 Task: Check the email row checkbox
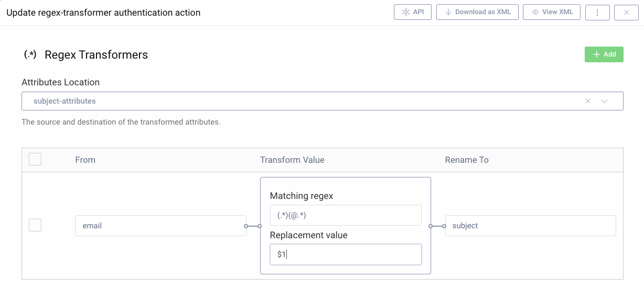pyautogui.click(x=35, y=225)
